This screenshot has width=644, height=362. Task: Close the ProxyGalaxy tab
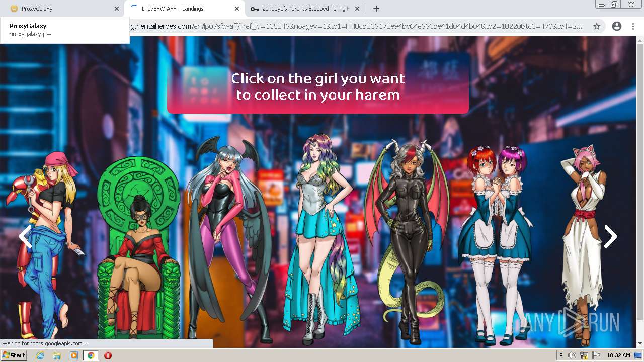[x=117, y=9]
